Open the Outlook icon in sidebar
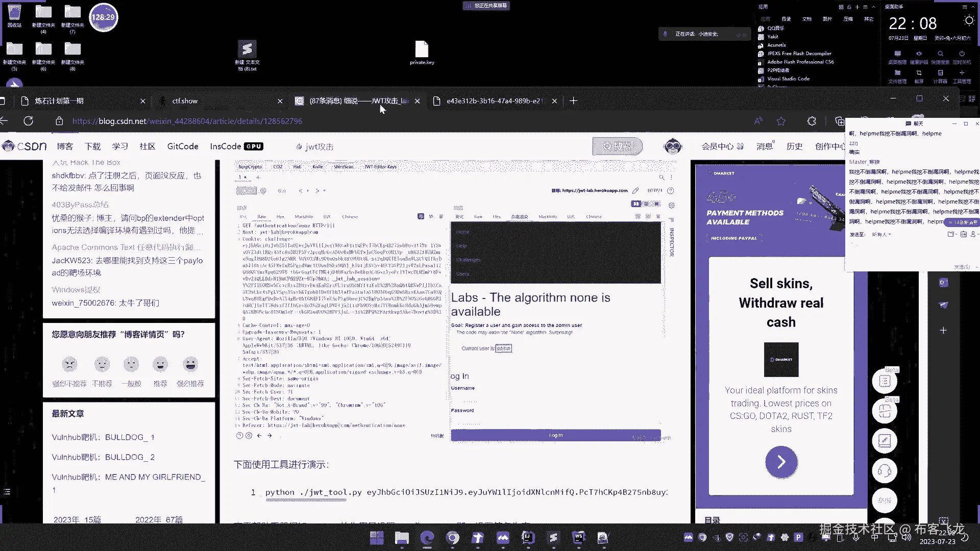 (x=943, y=282)
